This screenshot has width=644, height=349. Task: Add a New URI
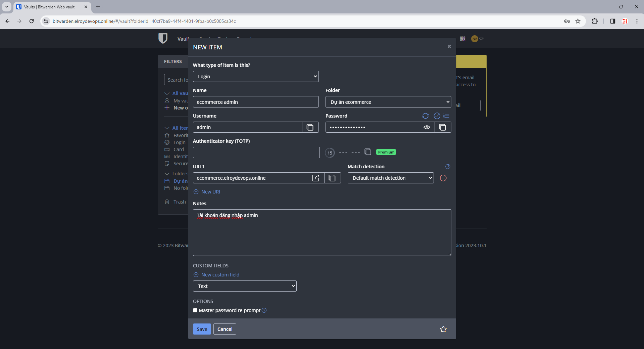point(207,192)
